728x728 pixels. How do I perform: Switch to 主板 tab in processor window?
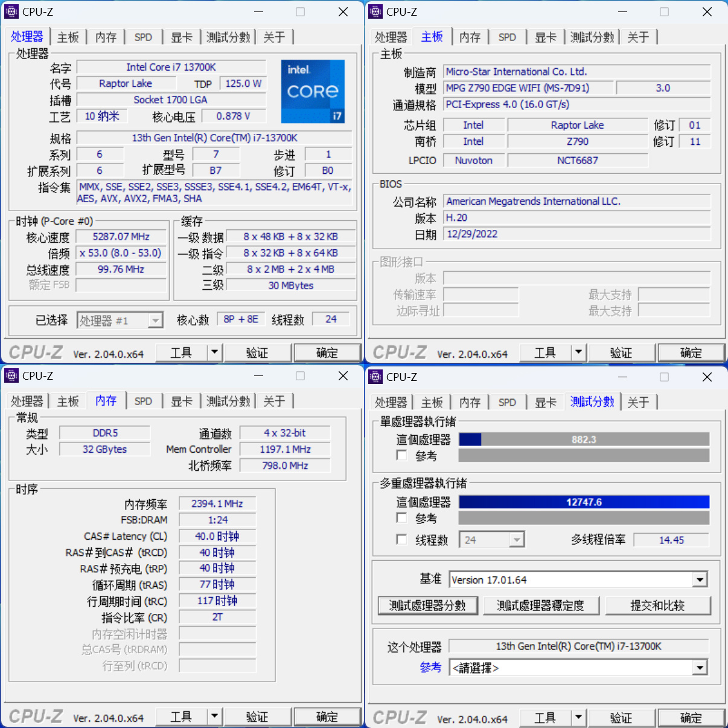tap(68, 37)
